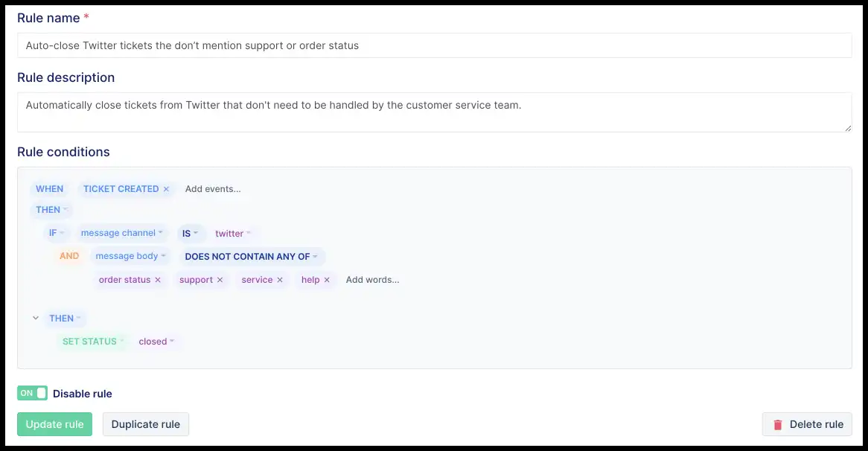Click the 'Rule conditions' heading

click(x=64, y=152)
